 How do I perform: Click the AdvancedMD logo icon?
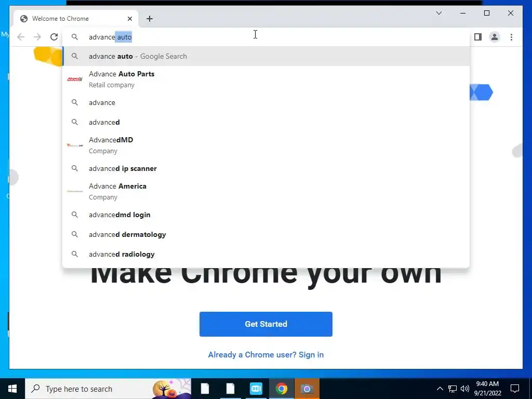[75, 145]
